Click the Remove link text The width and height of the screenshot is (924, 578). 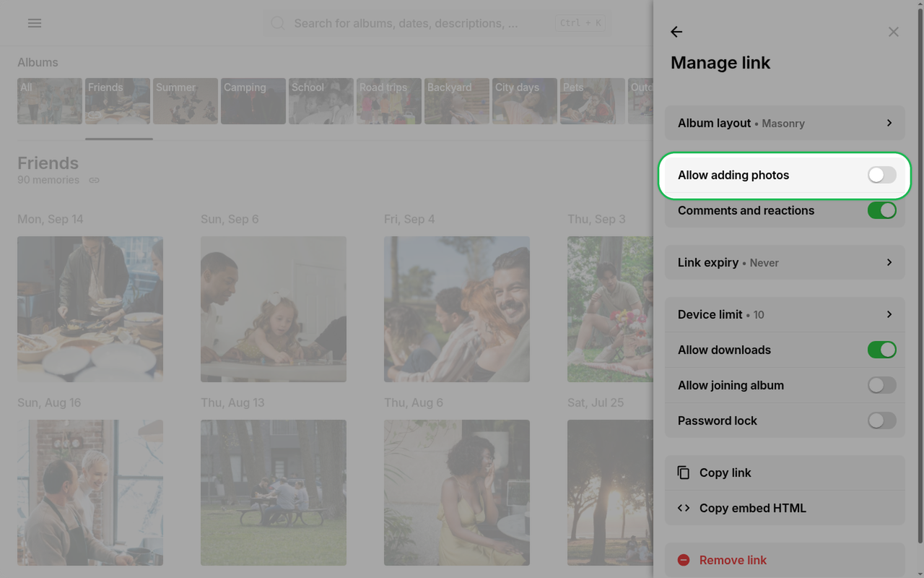pos(733,560)
